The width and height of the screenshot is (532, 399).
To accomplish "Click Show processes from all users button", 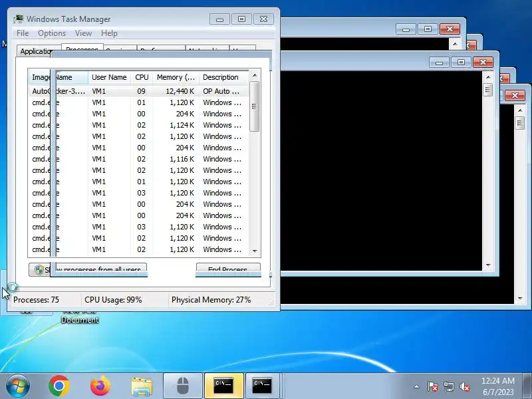I will click(88, 269).
